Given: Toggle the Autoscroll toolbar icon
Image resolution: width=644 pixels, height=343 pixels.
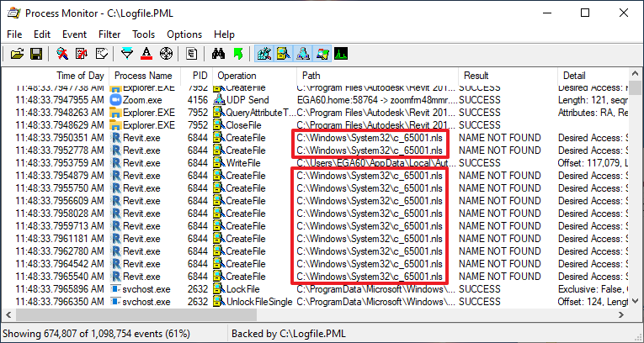Looking at the screenshot, I should point(82,54).
